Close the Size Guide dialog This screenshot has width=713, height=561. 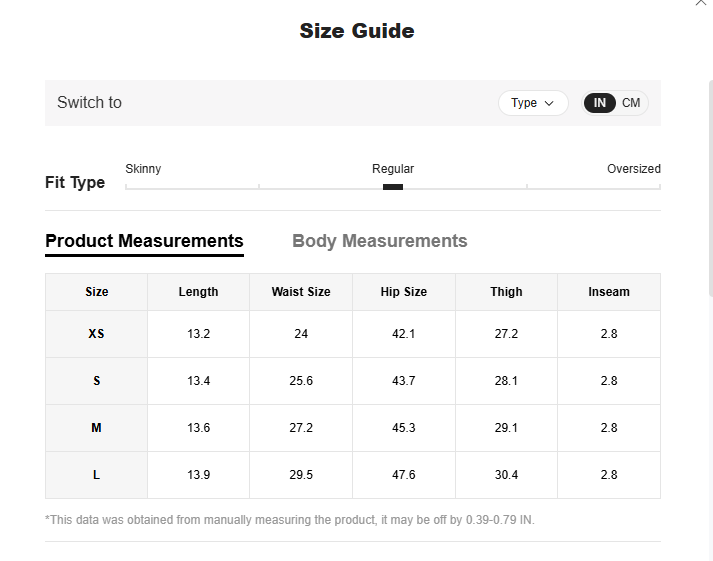click(701, 3)
